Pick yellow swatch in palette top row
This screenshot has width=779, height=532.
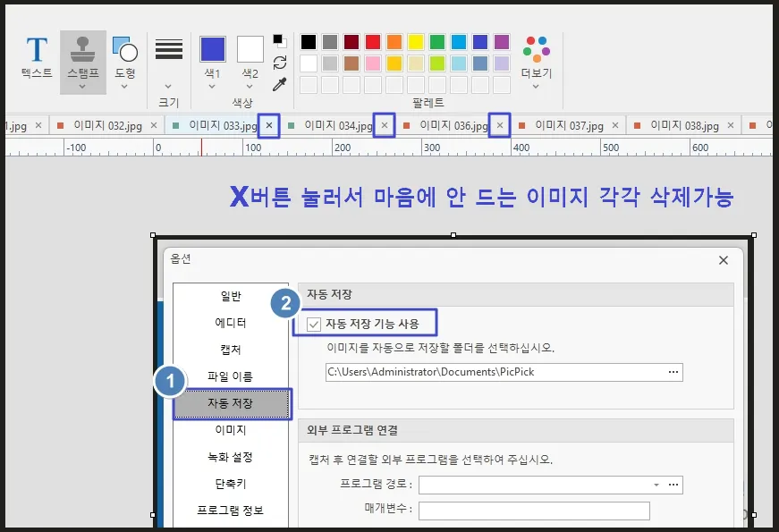coord(416,42)
